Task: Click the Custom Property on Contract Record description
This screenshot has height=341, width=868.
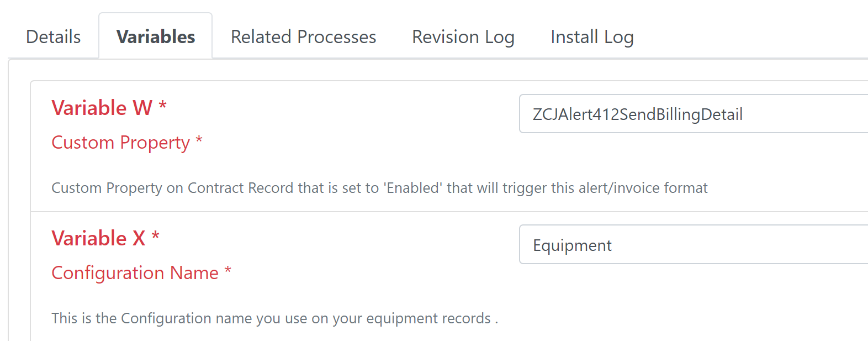Action: (x=379, y=188)
